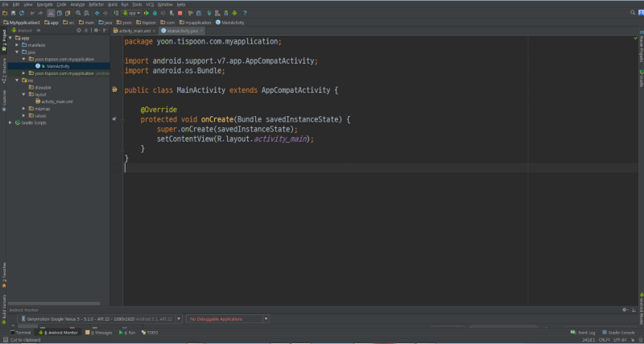The height and width of the screenshot is (344, 644).
Task: Click the Save All icon in toolbar
Action: tap(14, 13)
